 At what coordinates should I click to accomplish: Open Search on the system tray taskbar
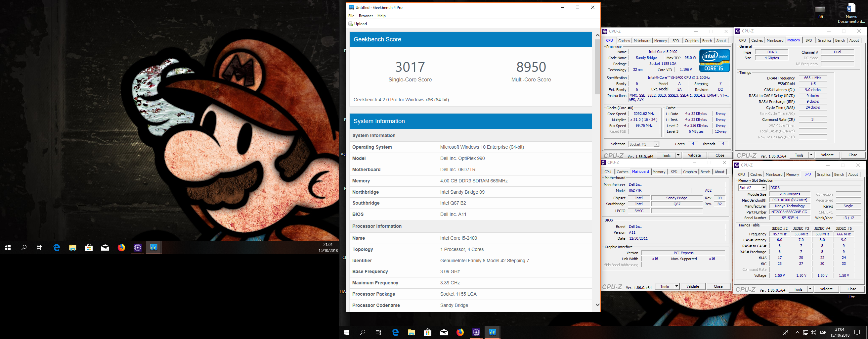(x=363, y=332)
